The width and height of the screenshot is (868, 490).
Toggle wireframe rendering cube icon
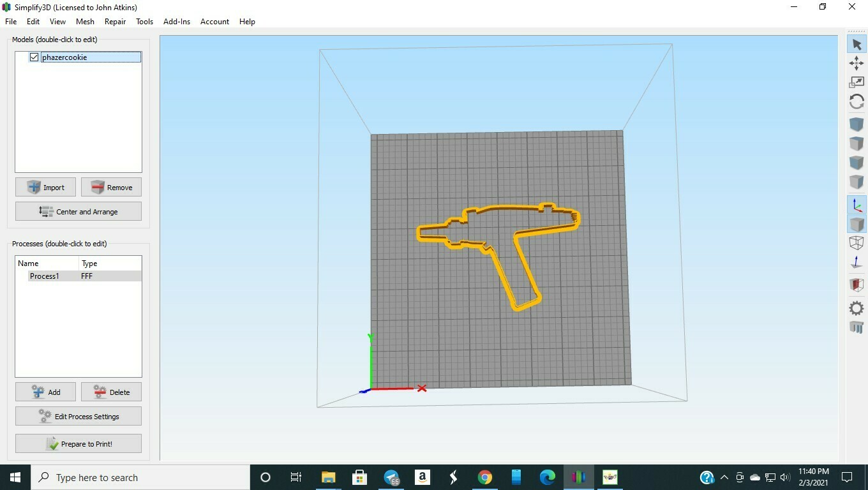[857, 243]
